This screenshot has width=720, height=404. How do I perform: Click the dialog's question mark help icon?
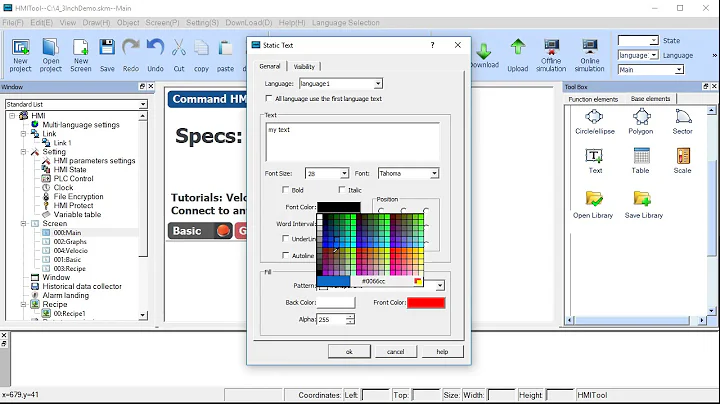[432, 45]
